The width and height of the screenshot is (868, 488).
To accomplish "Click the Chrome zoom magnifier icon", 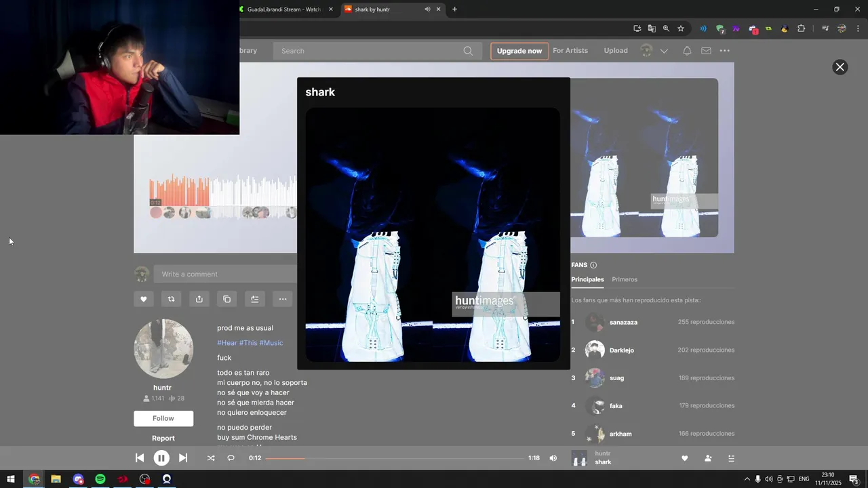I will click(x=666, y=28).
